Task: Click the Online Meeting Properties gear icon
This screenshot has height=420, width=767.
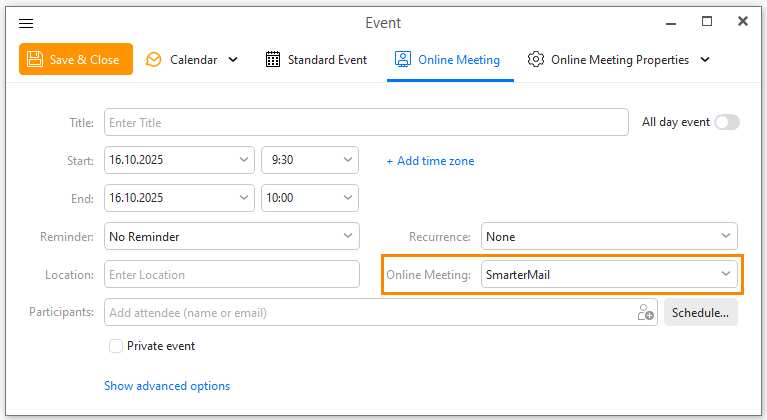Action: tap(536, 60)
